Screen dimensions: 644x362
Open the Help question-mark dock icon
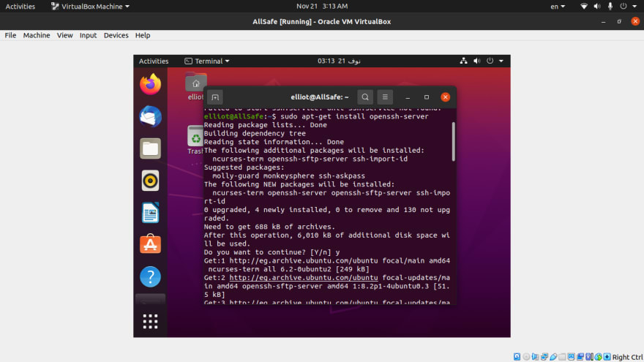point(150,276)
